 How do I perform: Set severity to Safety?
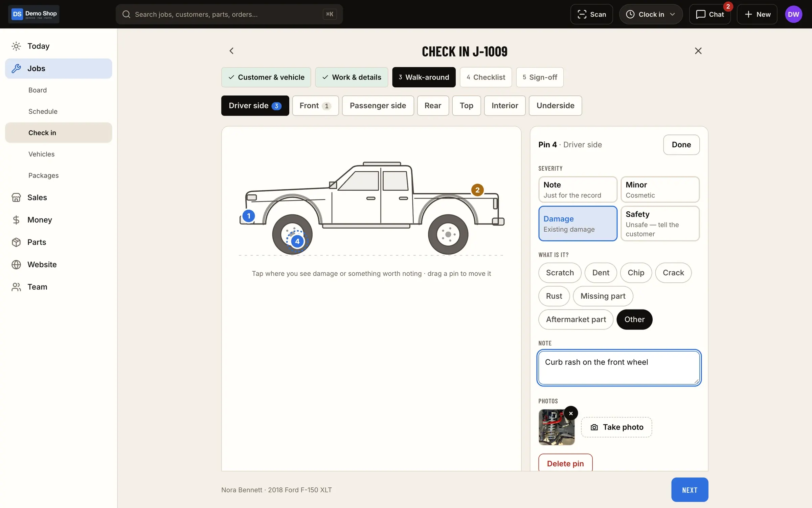660,224
